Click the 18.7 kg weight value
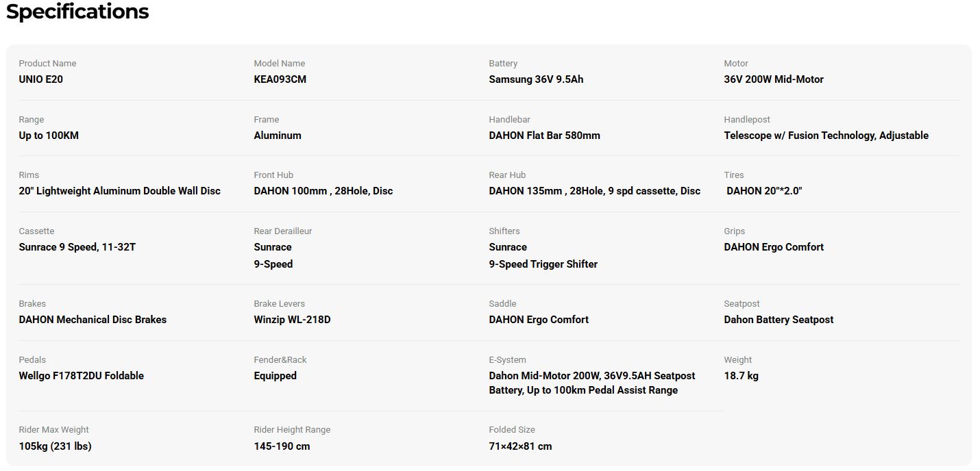Screen dimensions: 980x471 pos(741,376)
